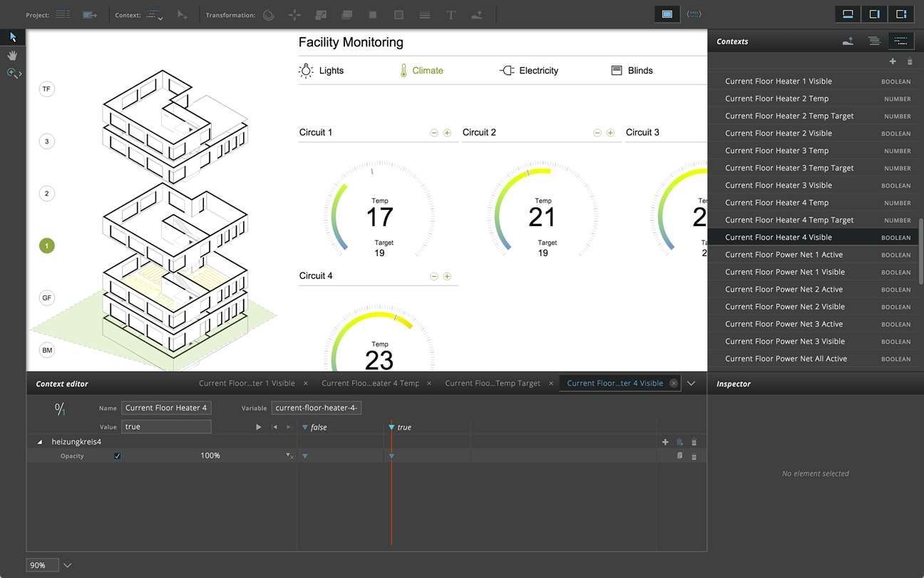Collapse the heizungkreis4 group
924x578 pixels.
tap(40, 442)
